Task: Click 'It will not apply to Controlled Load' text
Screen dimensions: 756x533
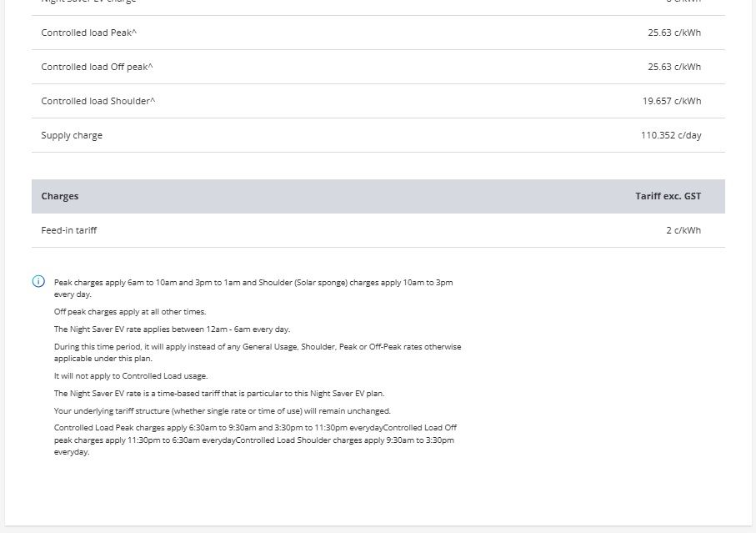Action: point(131,376)
